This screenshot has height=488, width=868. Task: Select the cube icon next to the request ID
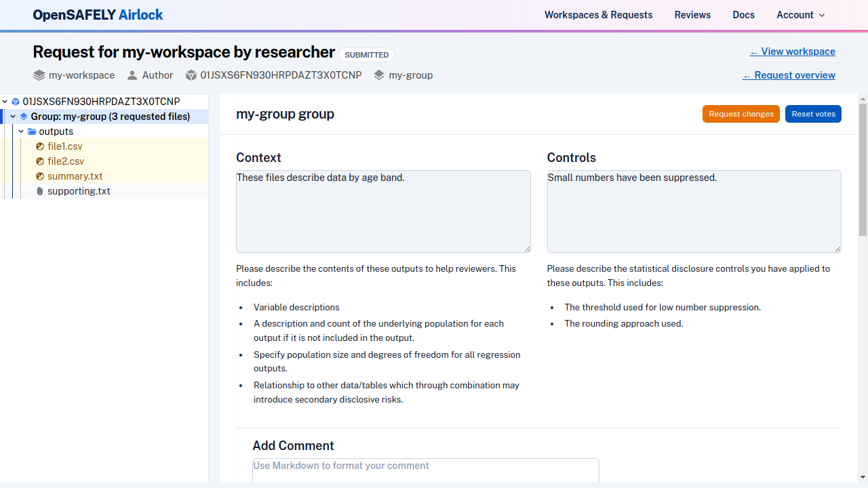[x=16, y=102]
